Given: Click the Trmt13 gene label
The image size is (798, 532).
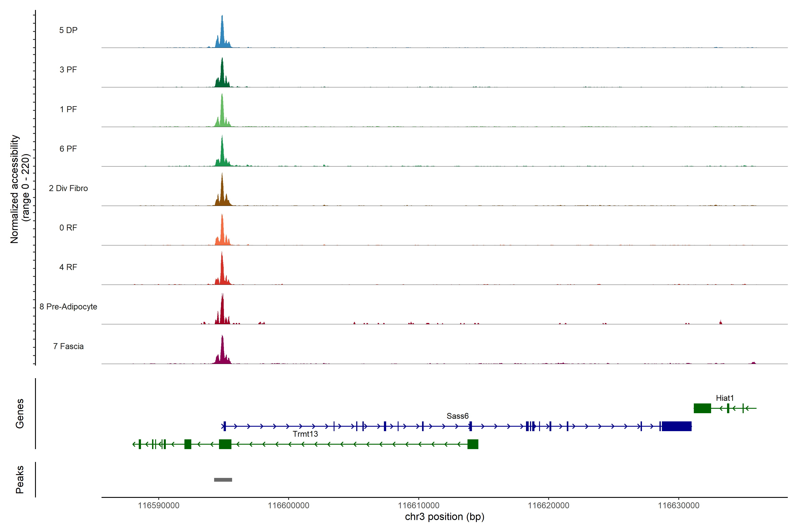Looking at the screenshot, I should click(x=305, y=434).
